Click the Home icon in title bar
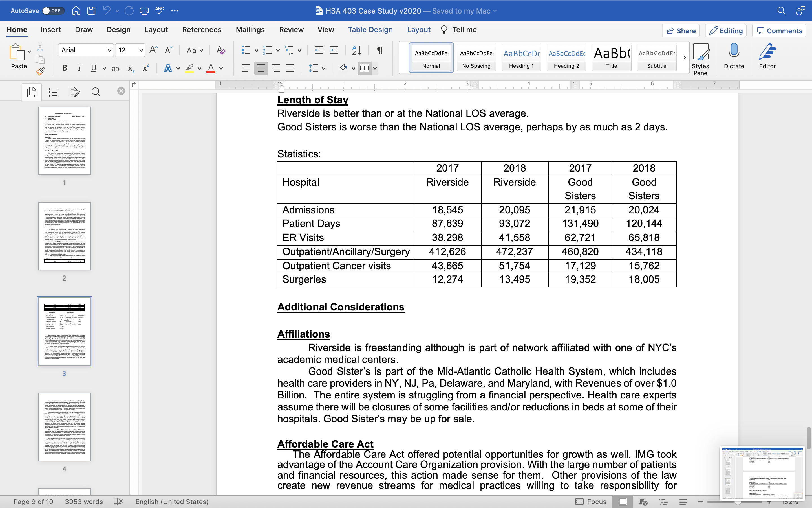 point(76,11)
